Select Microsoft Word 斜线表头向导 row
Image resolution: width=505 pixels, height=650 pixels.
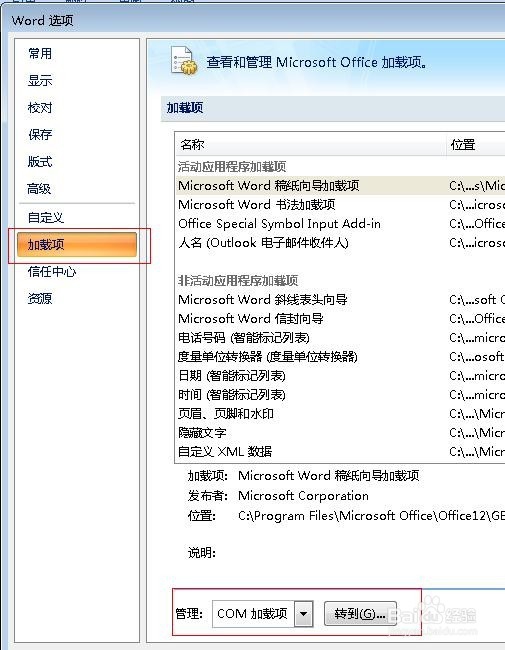tap(340, 299)
